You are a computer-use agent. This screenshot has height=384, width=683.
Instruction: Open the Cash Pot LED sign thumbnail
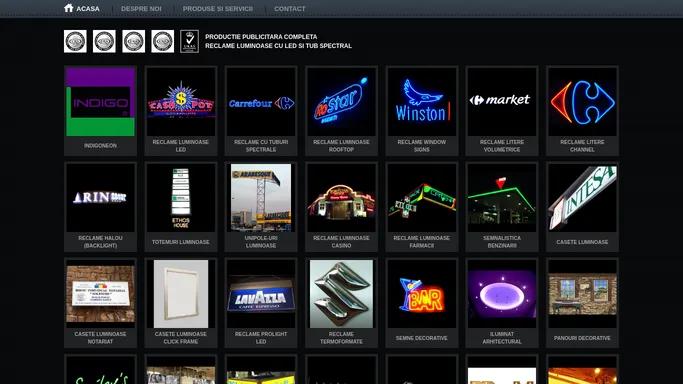click(181, 101)
